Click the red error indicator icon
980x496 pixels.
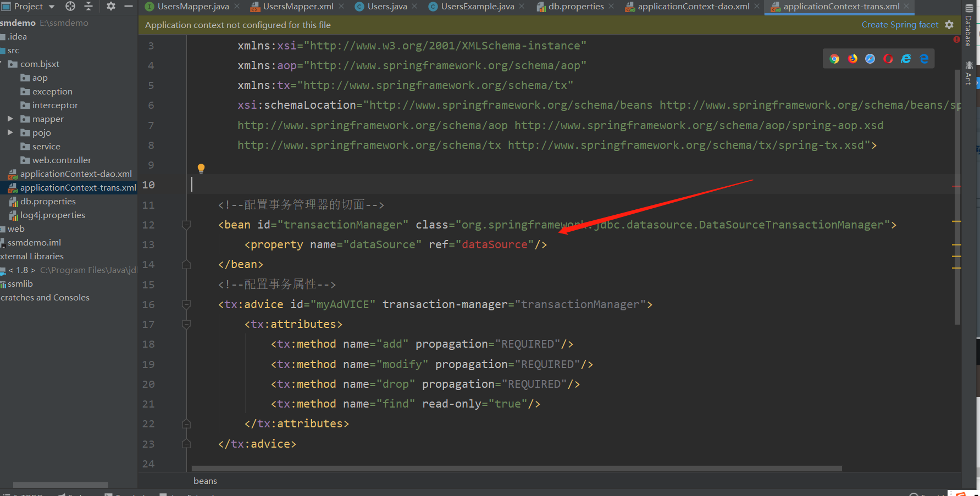coord(956,40)
